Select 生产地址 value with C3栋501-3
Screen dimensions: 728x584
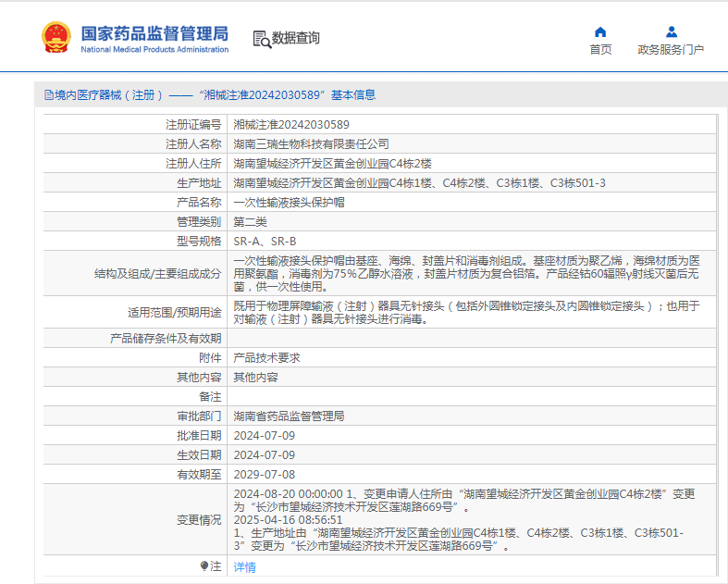click(419, 183)
